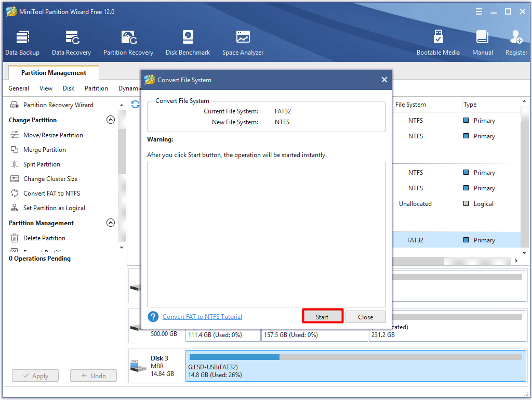Create Bootable Media
This screenshot has width=532, height=400.
click(438, 43)
